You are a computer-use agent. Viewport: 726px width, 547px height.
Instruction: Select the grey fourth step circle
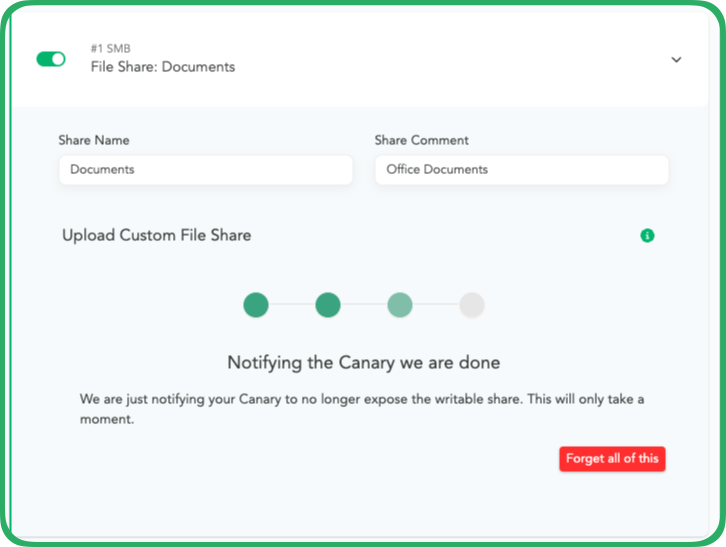[472, 305]
